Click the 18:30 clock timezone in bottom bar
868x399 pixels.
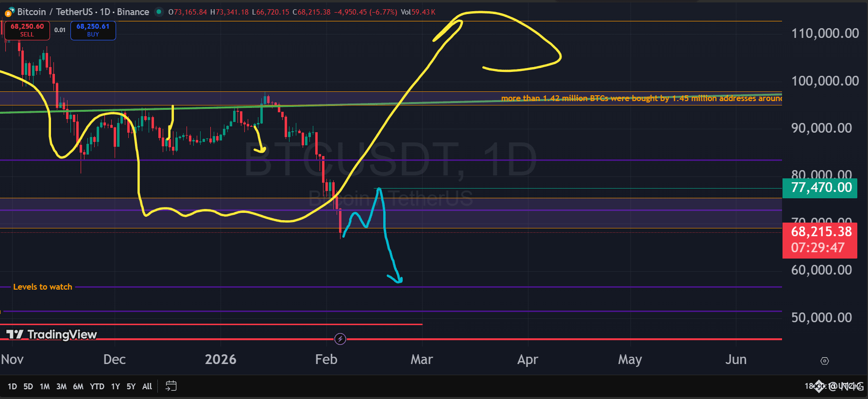pos(834,386)
